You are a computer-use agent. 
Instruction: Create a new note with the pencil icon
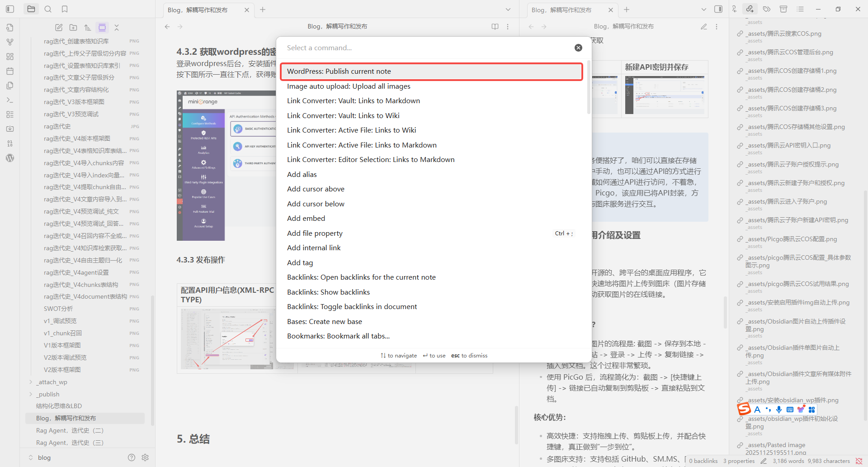pyautogui.click(x=59, y=28)
